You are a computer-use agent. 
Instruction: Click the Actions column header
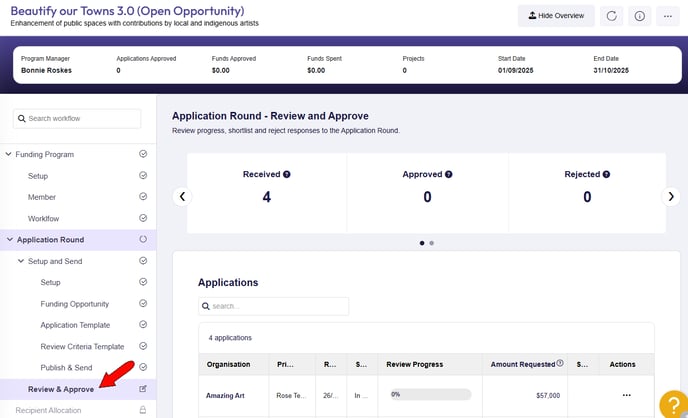622,364
